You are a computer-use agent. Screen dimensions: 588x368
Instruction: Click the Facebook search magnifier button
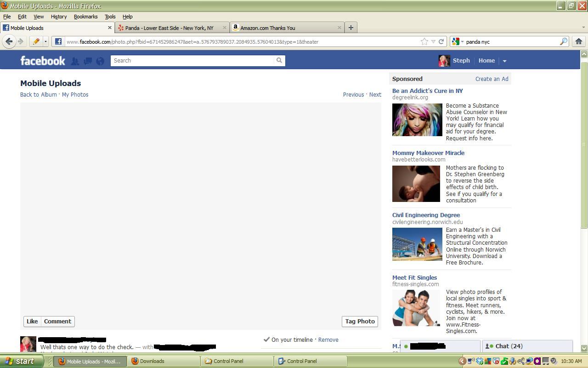click(279, 61)
